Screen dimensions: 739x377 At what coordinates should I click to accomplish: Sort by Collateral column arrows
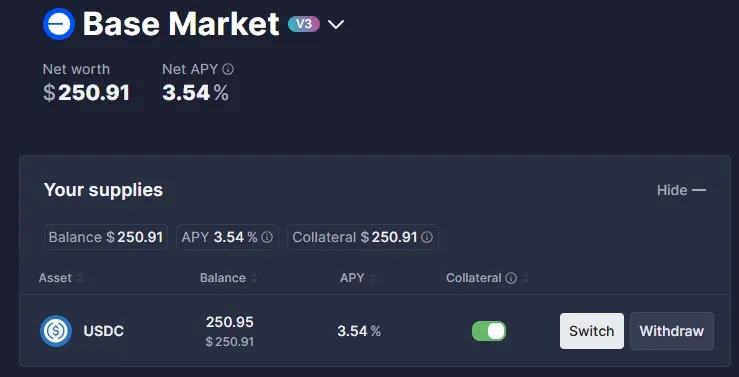[526, 278]
